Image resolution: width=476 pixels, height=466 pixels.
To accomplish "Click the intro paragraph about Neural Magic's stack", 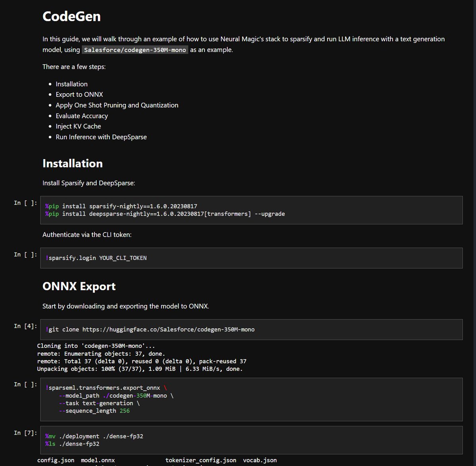I will click(244, 44).
